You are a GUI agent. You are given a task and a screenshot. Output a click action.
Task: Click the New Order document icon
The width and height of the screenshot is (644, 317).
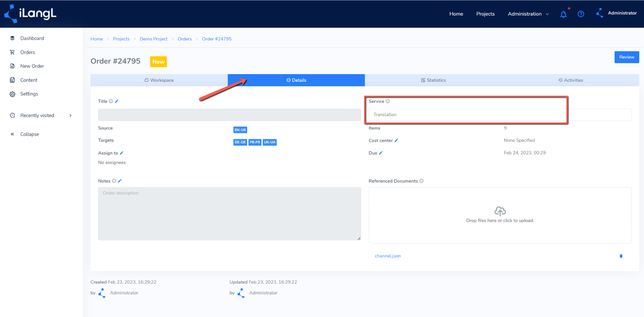pos(12,66)
